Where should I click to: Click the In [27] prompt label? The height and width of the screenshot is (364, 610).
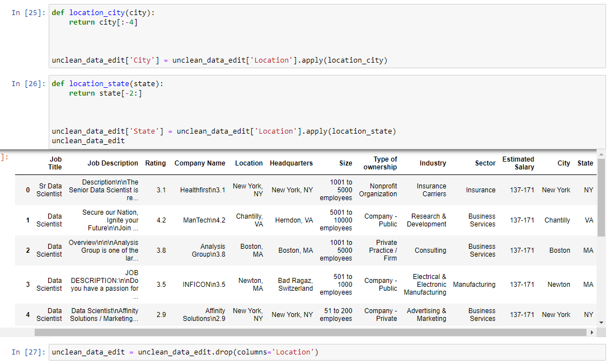coord(28,352)
